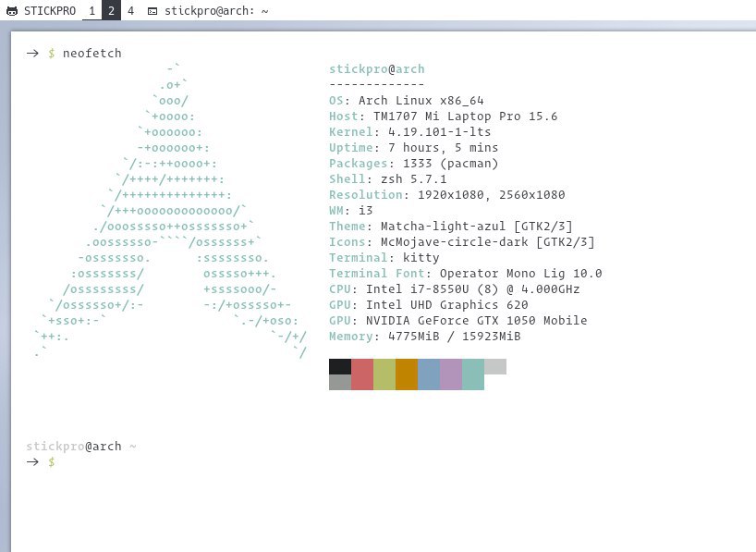Click the Icons line McMojave-circle-dark
The image size is (756, 552).
coord(461,241)
